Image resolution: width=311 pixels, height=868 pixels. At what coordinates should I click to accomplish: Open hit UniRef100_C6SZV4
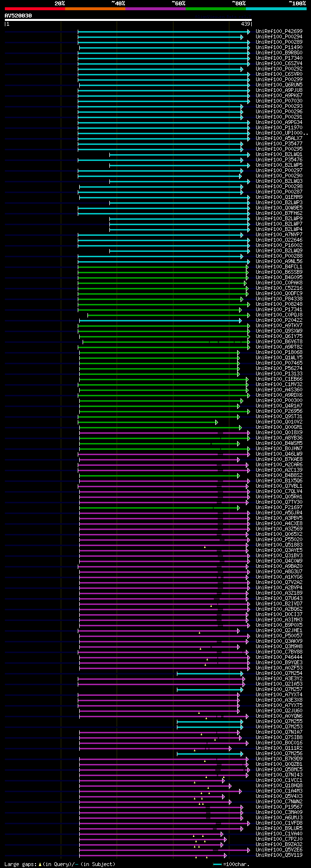click(x=279, y=64)
